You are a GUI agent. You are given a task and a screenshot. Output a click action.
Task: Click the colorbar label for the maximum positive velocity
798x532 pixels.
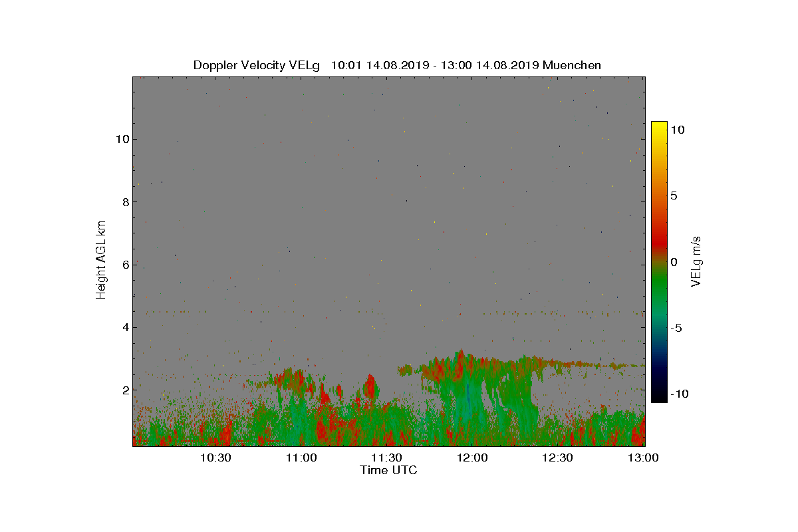point(677,130)
